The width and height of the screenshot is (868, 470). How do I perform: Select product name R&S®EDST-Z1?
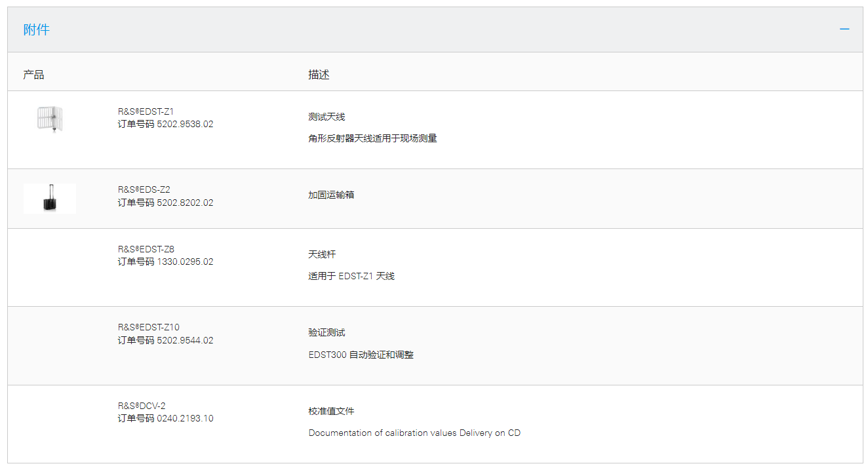[x=146, y=111]
